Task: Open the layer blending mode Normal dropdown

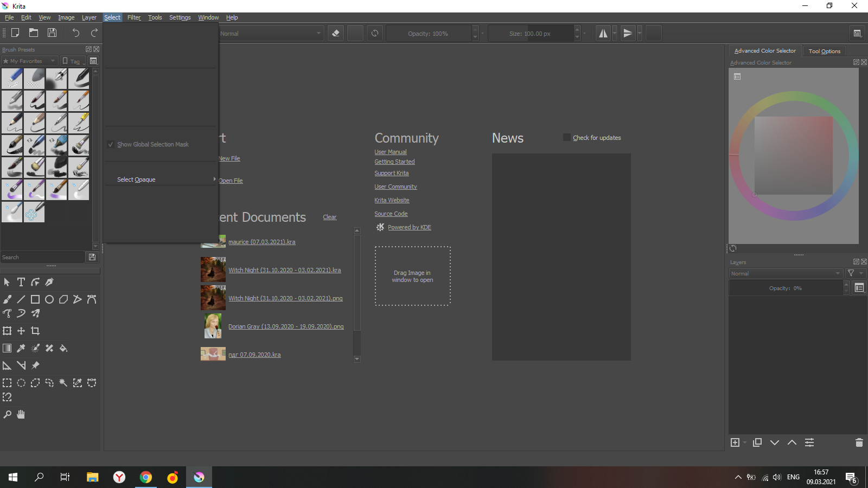Action: [x=785, y=273]
